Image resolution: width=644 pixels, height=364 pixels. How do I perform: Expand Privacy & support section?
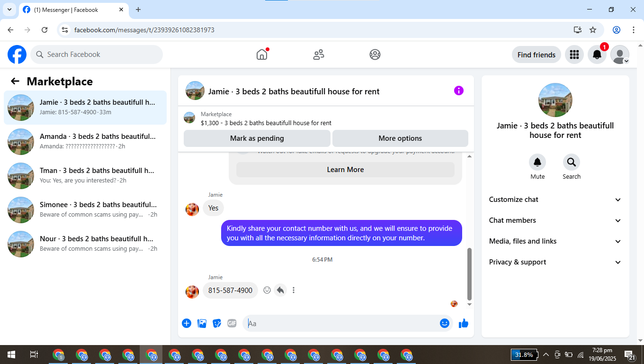click(x=555, y=262)
